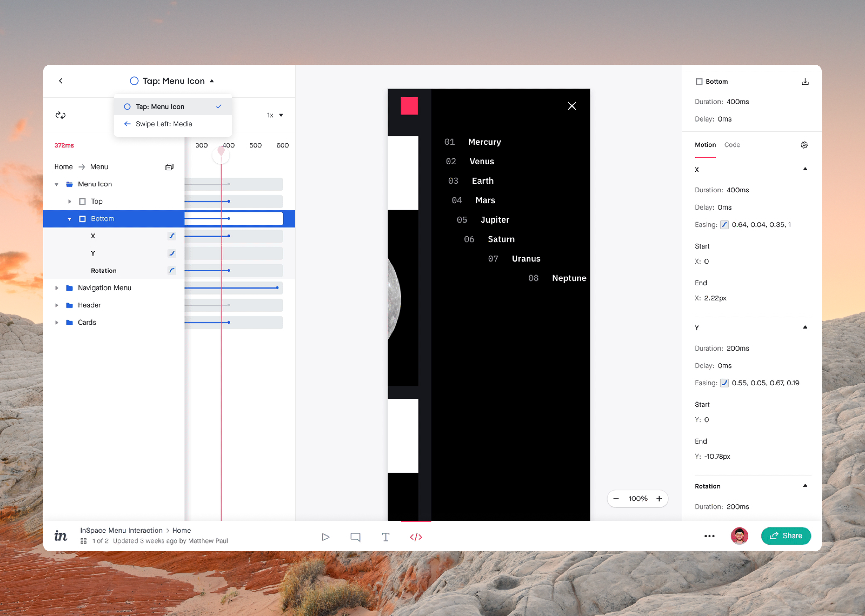Expand the Cards folder
The width and height of the screenshot is (865, 616).
(56, 322)
